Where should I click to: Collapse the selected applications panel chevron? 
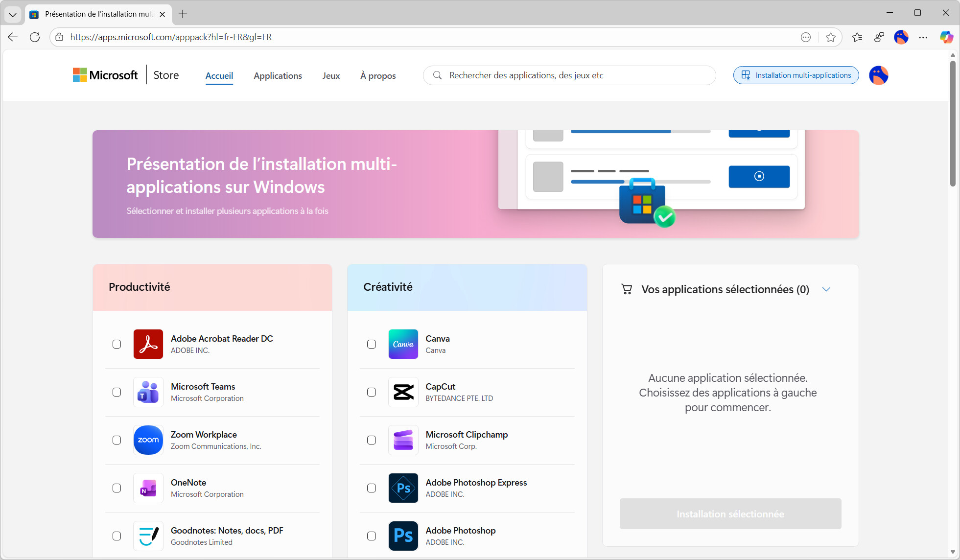(x=826, y=289)
